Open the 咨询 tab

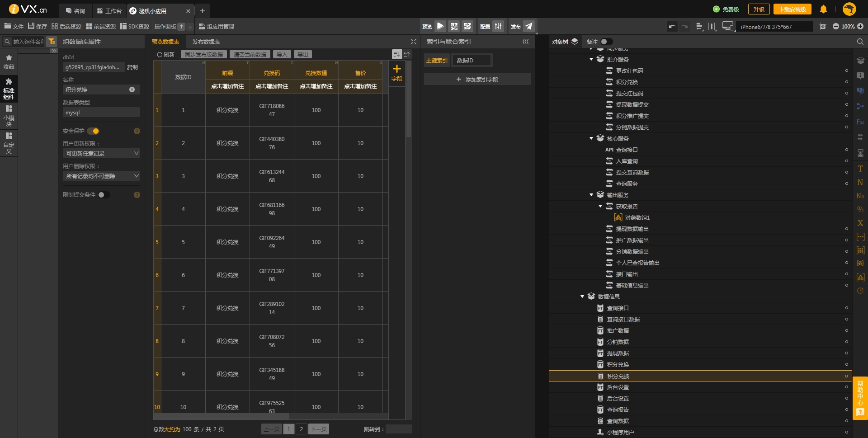[75, 11]
